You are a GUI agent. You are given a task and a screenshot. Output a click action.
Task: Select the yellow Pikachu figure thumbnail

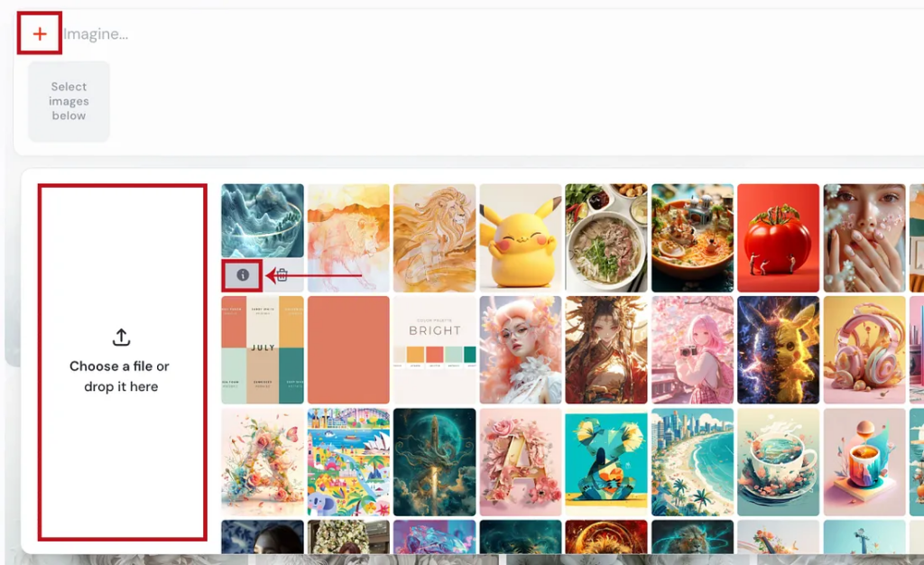521,238
